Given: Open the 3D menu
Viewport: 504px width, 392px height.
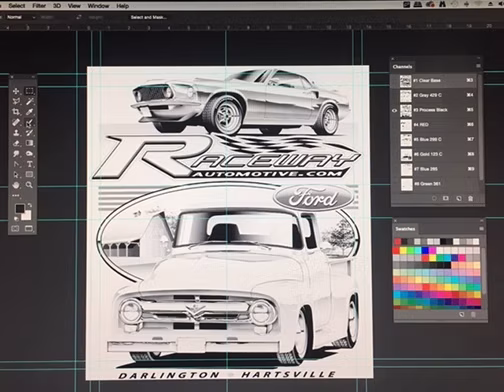Looking at the screenshot, I should coord(57,6).
